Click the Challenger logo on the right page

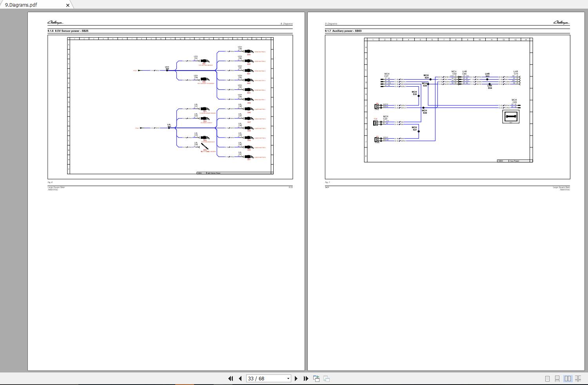coord(561,23)
